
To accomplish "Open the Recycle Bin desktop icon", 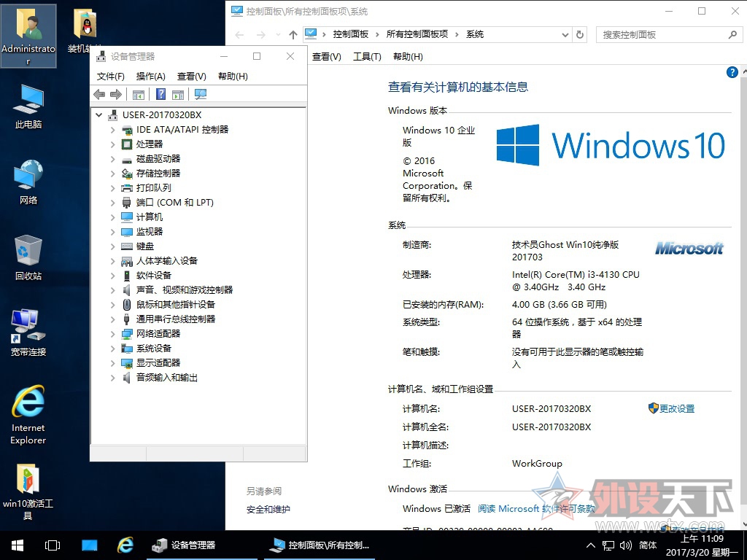I will 28,257.
